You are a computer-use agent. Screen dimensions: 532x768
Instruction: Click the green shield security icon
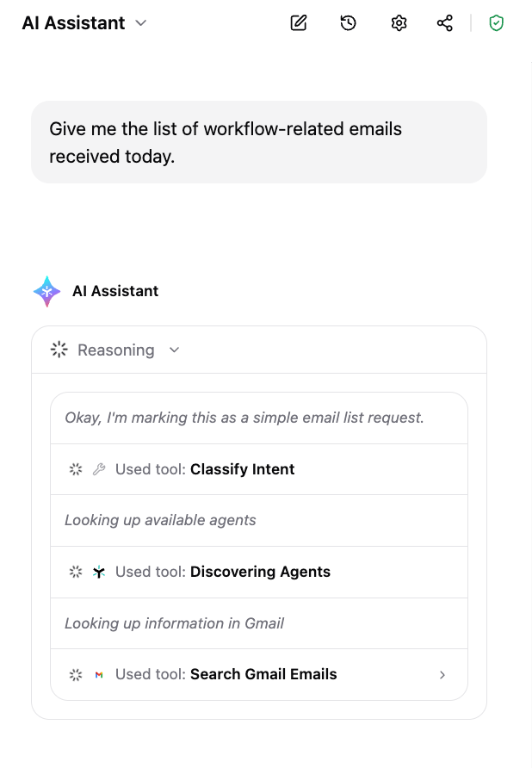(x=496, y=23)
